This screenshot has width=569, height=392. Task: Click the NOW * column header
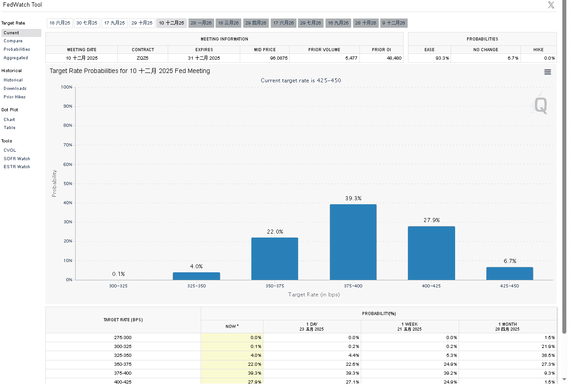coord(232,327)
